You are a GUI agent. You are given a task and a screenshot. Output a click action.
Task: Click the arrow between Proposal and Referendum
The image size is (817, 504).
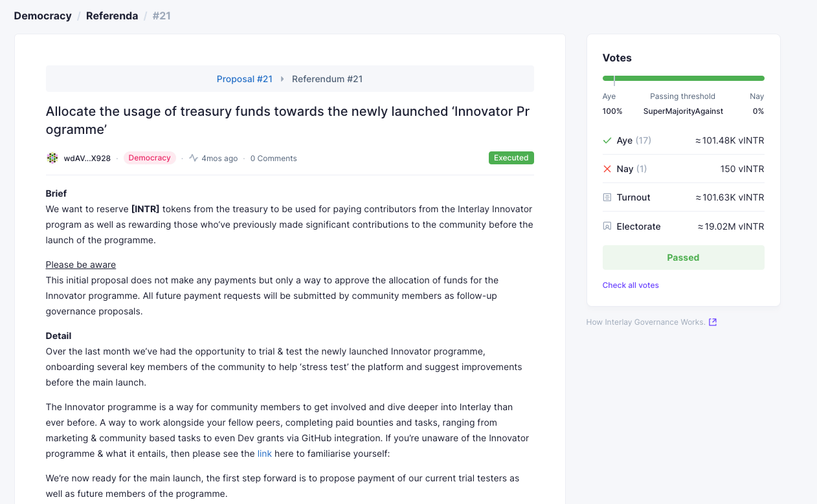[x=282, y=79]
